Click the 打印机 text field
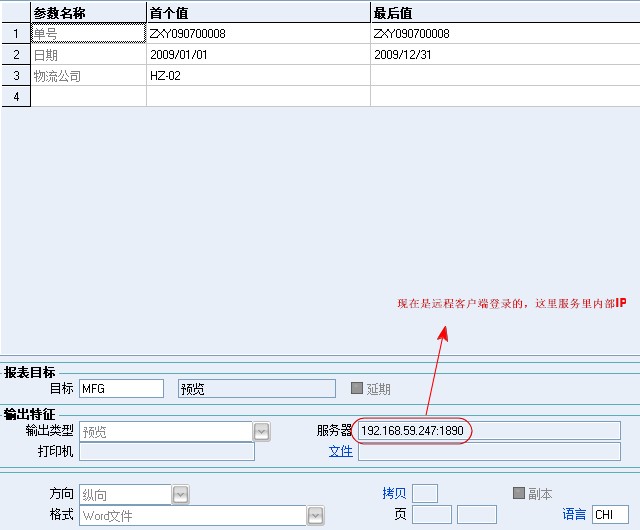640x530 pixels. point(166,452)
